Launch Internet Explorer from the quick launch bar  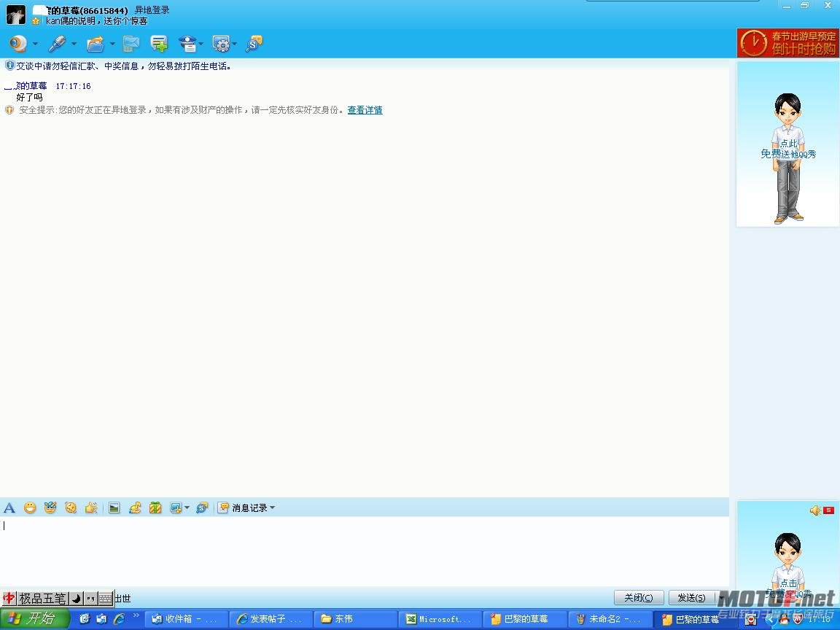(x=119, y=619)
